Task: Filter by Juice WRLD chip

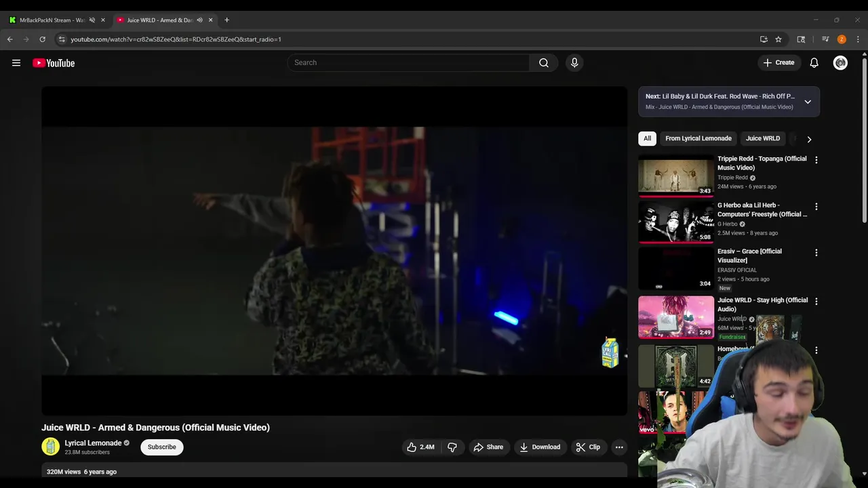Action: coord(763,138)
